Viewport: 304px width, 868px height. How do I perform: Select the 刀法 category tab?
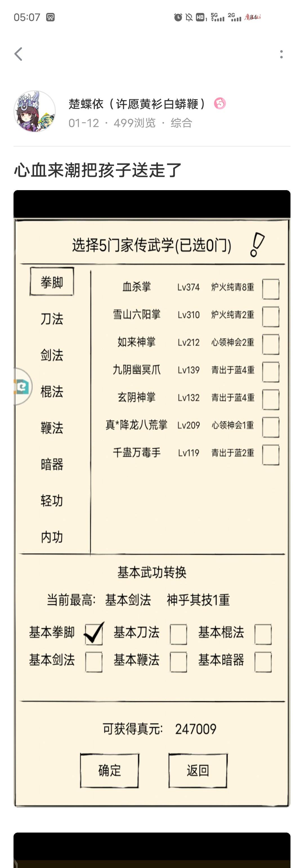click(52, 318)
